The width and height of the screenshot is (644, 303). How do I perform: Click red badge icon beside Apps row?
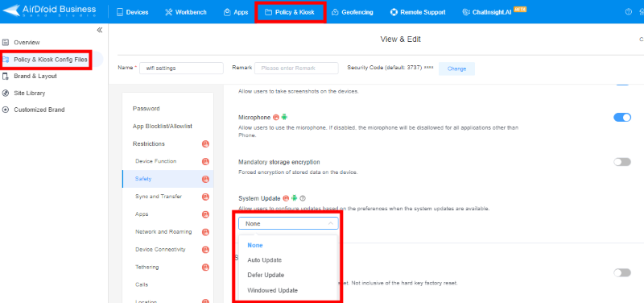(x=206, y=214)
